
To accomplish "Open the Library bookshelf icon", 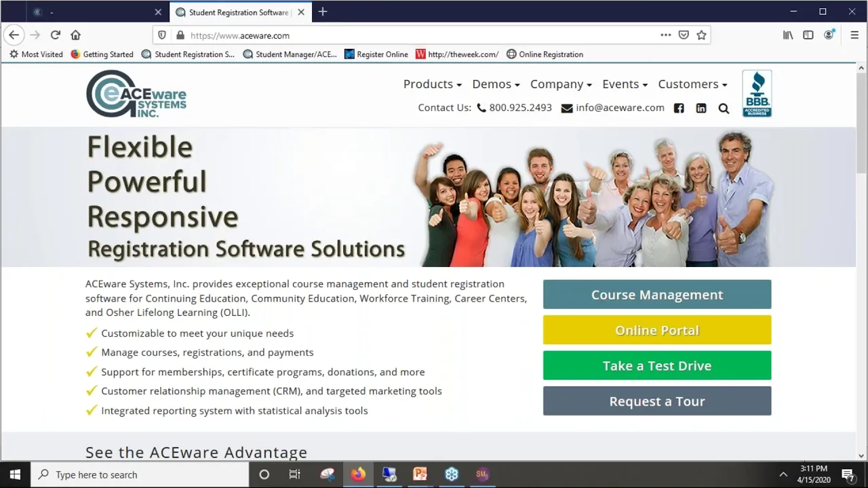I will (x=788, y=35).
